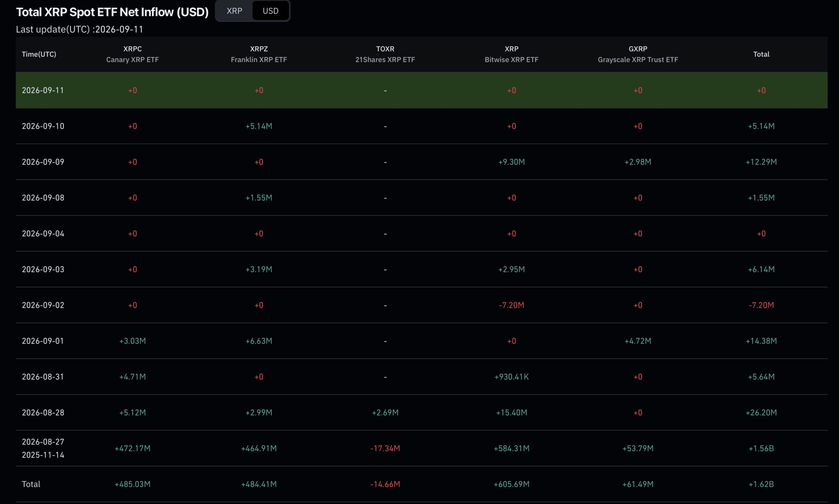Screen dimensions: 839x504
Task: Select the 2026-09-08 date cell
Action: (x=43, y=198)
